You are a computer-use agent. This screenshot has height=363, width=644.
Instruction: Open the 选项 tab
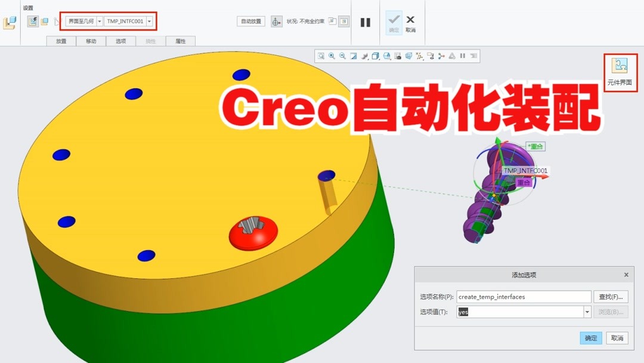(x=121, y=41)
